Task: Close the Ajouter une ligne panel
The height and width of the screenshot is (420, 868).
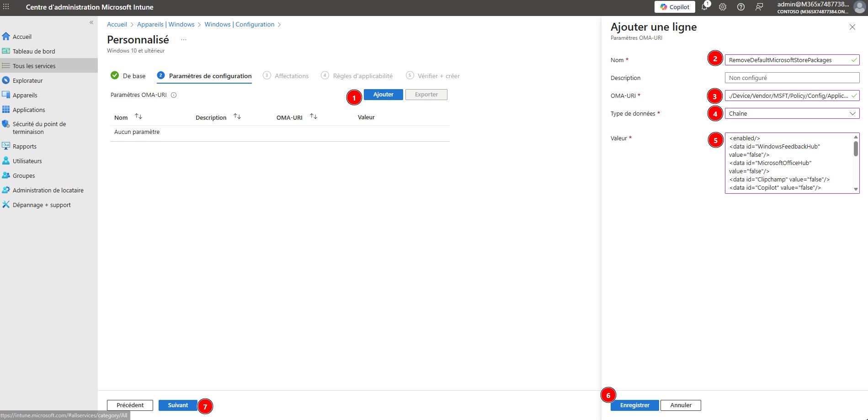Action: 852,27
